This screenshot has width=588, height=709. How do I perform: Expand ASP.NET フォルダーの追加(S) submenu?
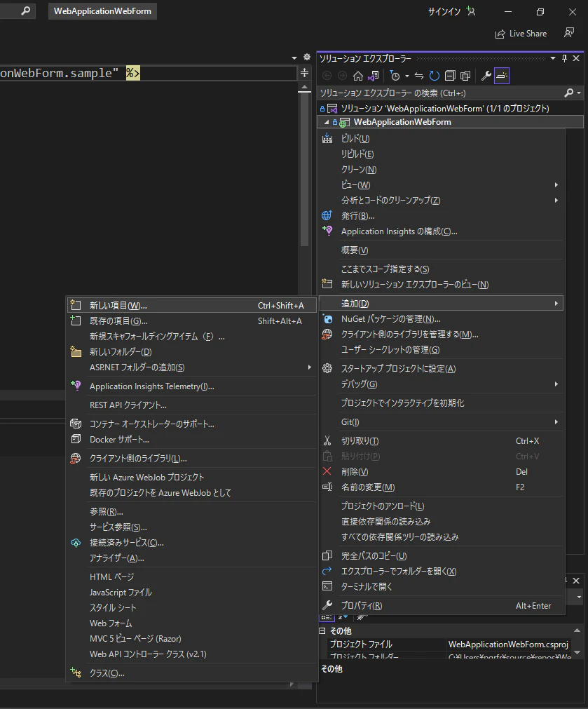[x=191, y=367]
